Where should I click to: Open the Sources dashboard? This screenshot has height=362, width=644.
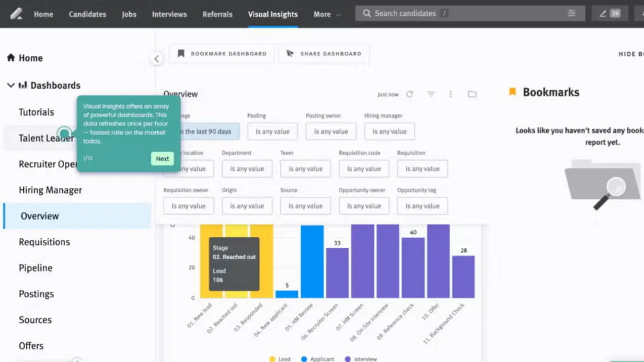[x=35, y=320]
